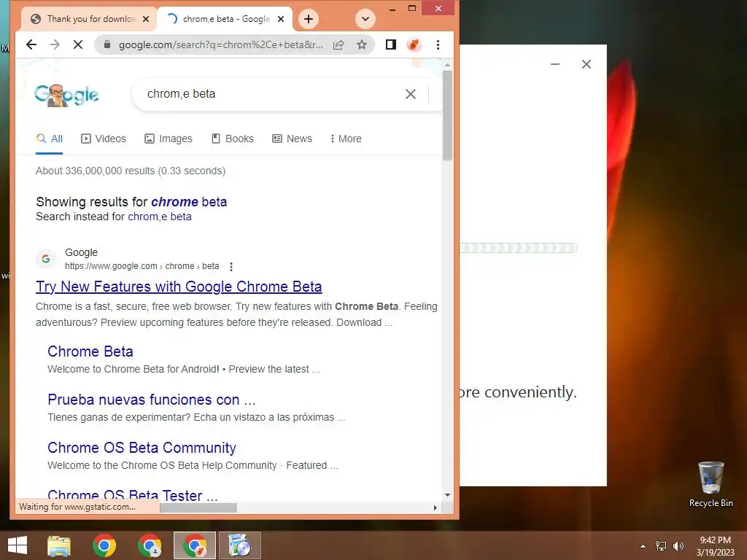Screen dimensions: 747x560
Task: Expand the More search filters
Action: click(x=346, y=139)
